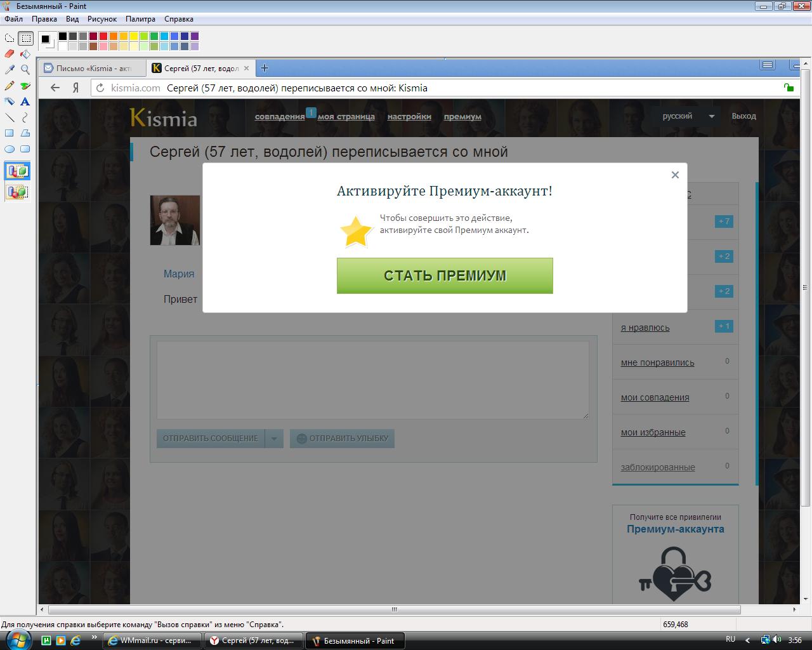The width and height of the screenshot is (812, 650).
Task: Click the volume icon in system tray
Action: (x=777, y=640)
